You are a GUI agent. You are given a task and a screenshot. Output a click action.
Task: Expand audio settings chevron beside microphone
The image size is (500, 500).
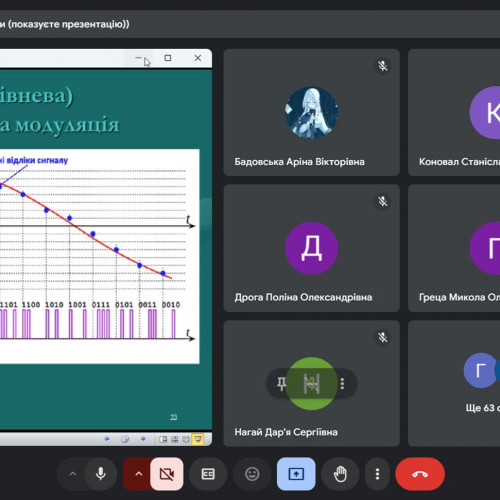click(x=72, y=474)
